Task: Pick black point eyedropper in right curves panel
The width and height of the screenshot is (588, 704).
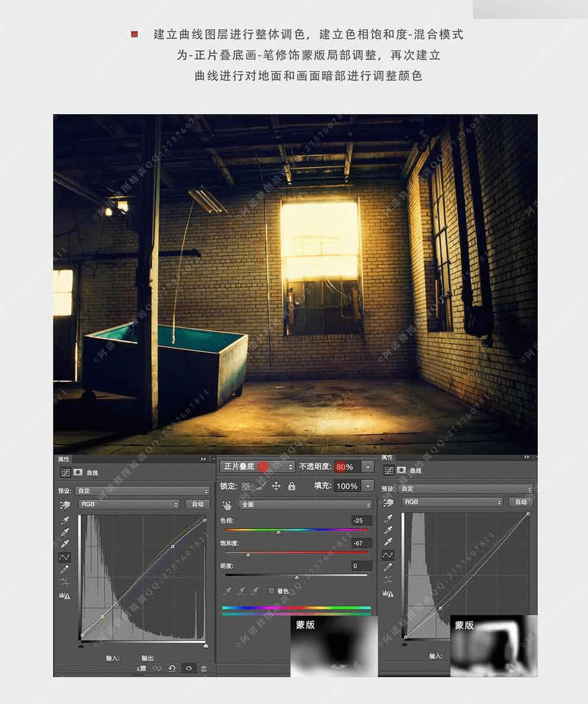Action: pos(388,518)
